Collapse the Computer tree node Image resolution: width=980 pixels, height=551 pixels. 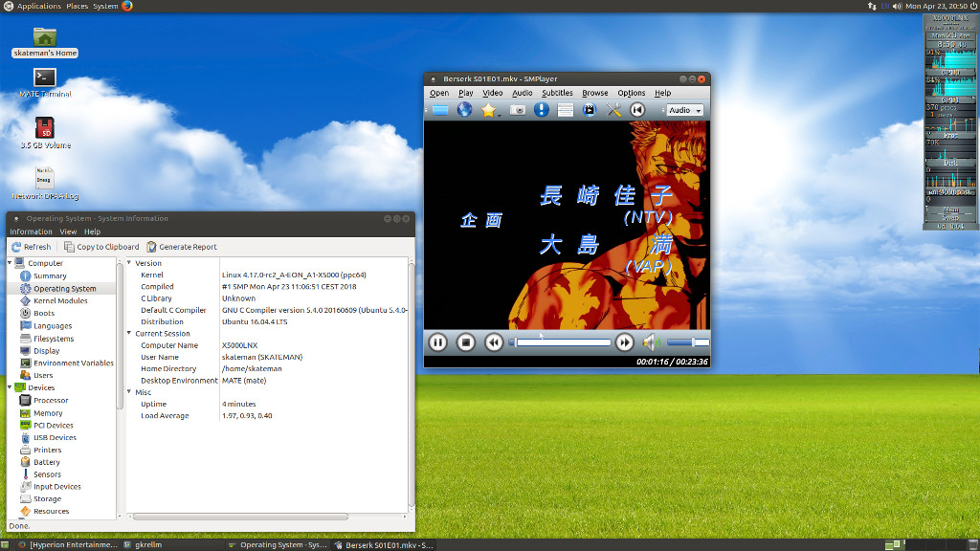[x=10, y=263]
